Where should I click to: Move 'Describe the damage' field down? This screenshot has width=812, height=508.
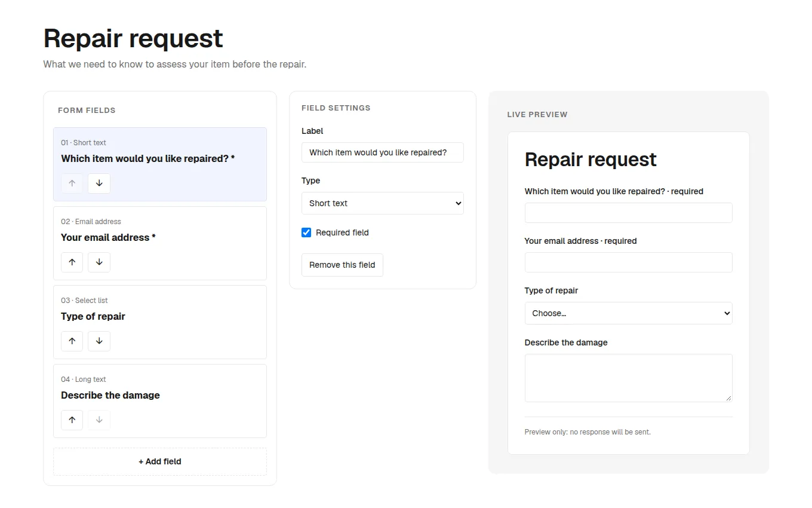(x=99, y=420)
